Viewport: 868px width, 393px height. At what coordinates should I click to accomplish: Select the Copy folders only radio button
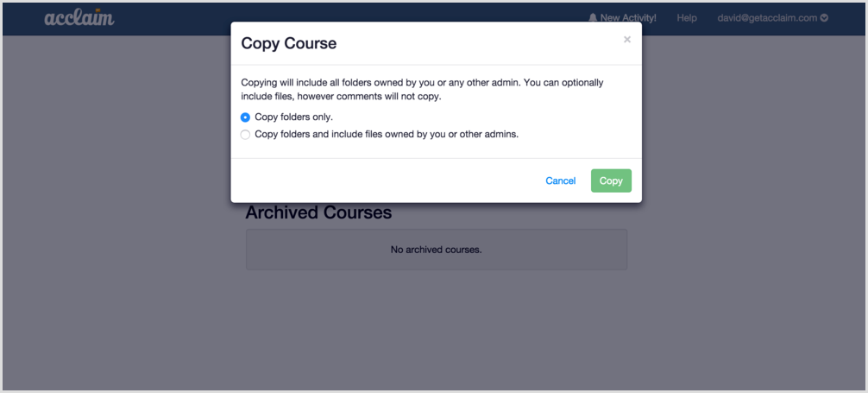[x=245, y=117]
